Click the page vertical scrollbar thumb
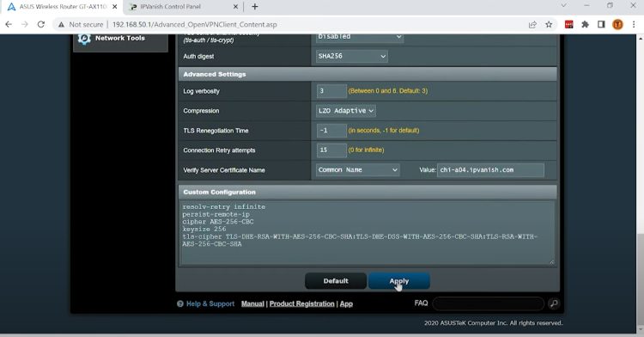Screen dimensions: 644x337 [640, 279]
